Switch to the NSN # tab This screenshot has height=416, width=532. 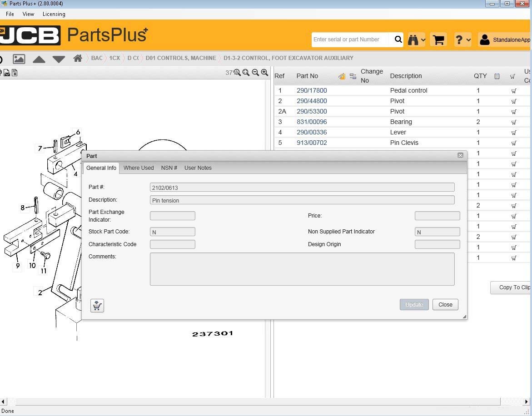(169, 168)
